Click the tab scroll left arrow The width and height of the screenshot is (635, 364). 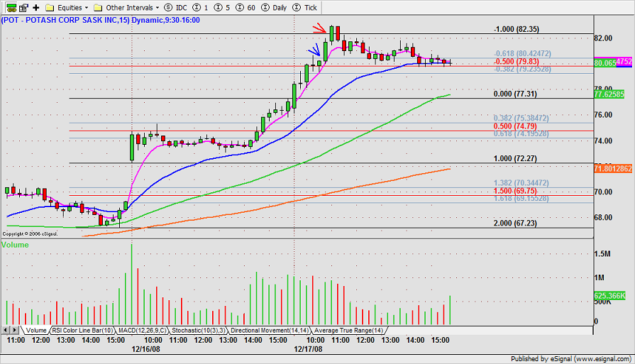point(6,331)
